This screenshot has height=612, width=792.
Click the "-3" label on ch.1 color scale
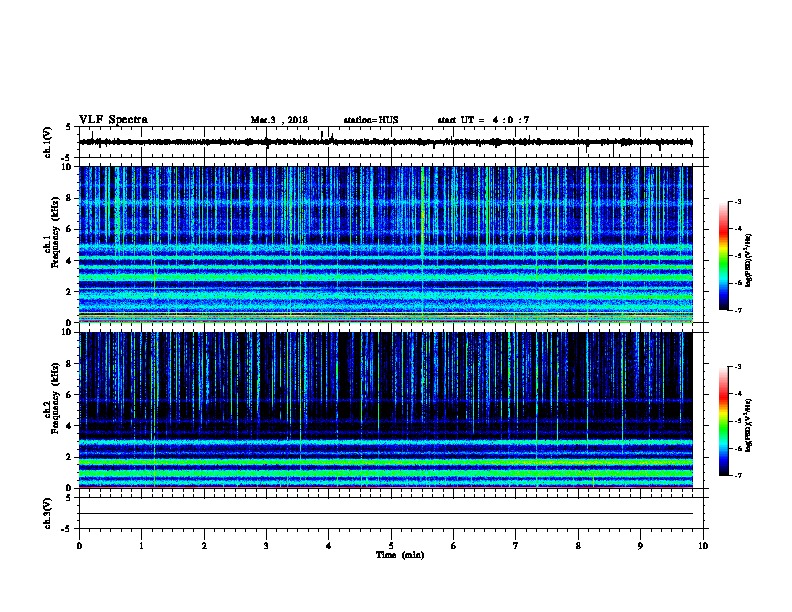coord(737,202)
